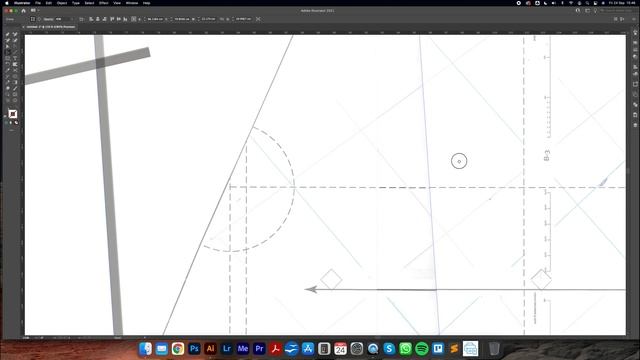Align selection to vertical center
The image size is (640, 360).
(118, 19)
